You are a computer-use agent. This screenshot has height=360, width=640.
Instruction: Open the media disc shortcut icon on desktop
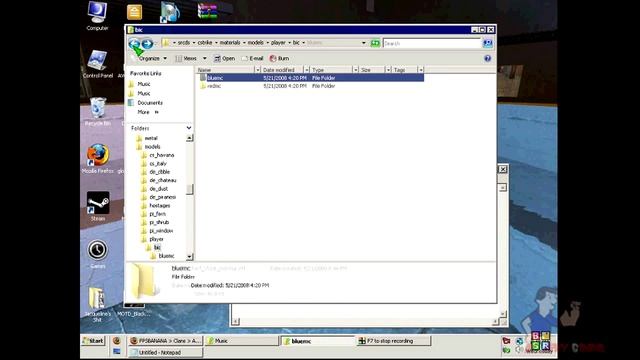pos(170,12)
